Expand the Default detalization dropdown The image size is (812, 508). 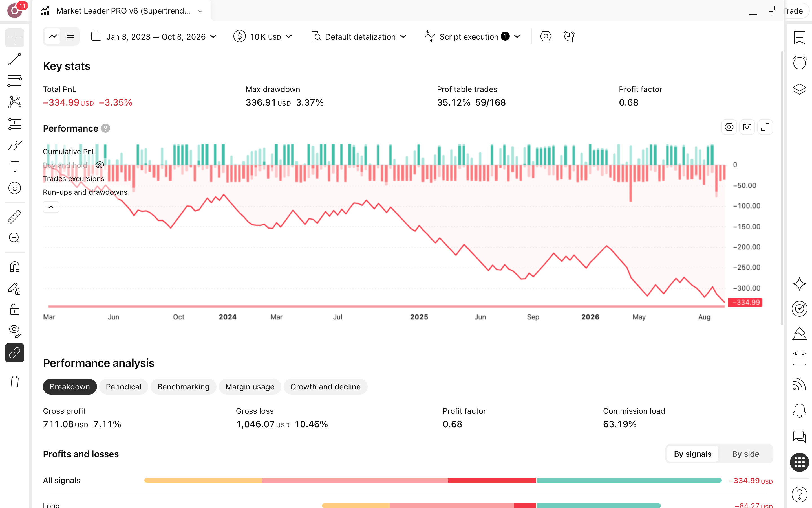pyautogui.click(x=358, y=37)
